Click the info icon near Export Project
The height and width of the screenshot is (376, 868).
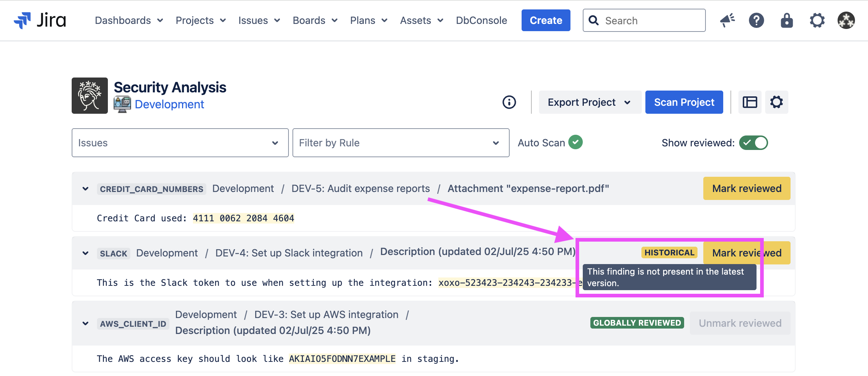[x=509, y=102]
